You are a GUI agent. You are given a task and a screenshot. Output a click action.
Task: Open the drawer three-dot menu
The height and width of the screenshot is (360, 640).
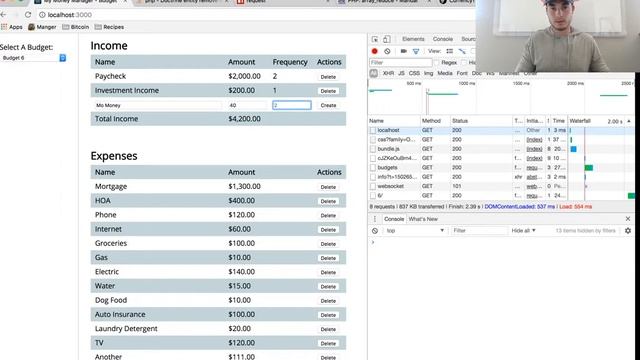(375, 219)
